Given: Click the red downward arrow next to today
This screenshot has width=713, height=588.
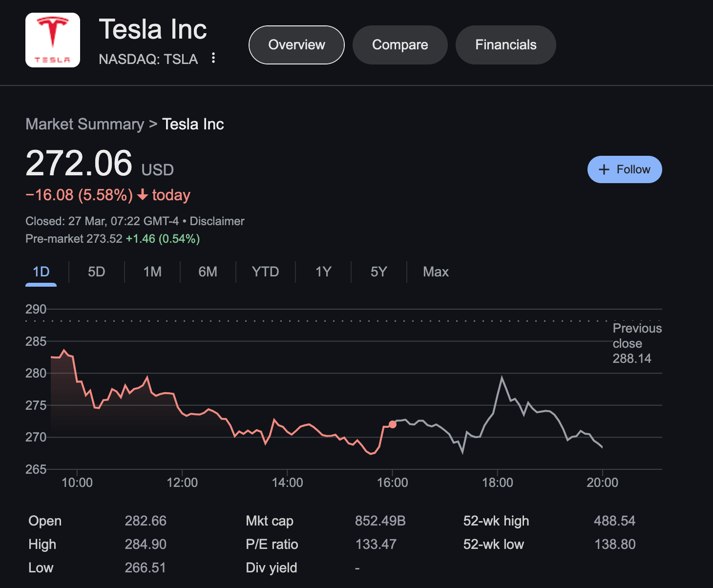Looking at the screenshot, I should 142,195.
